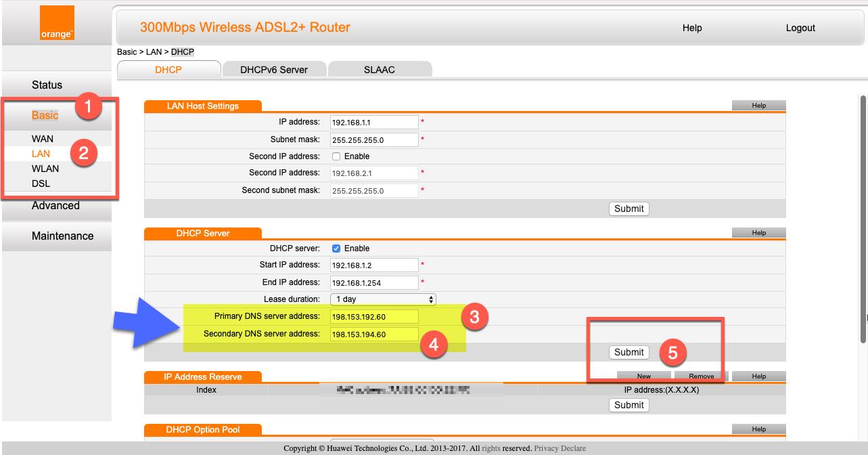Switch to the SLAAC tab

pos(380,69)
